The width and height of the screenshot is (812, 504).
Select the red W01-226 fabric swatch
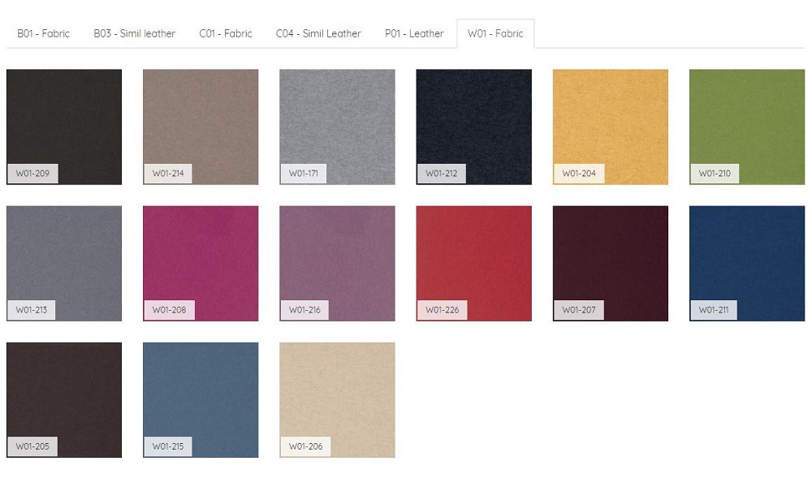[473, 263]
